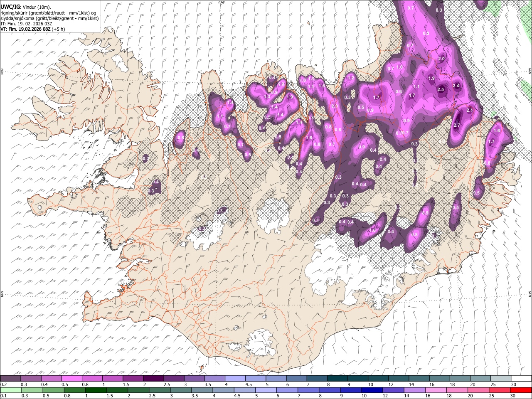Click the 'rigning/skúrir' description line
The height and width of the screenshot is (399, 532).
pyautogui.click(x=48, y=13)
